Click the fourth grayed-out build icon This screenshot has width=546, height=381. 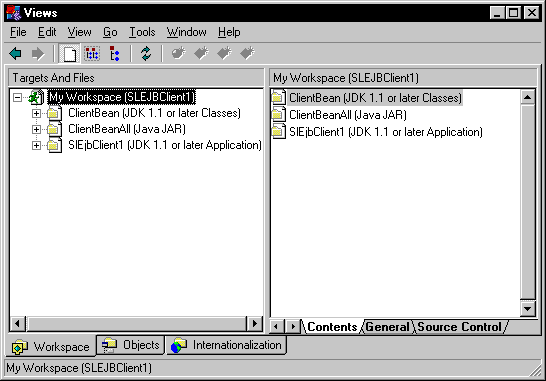tap(247, 53)
